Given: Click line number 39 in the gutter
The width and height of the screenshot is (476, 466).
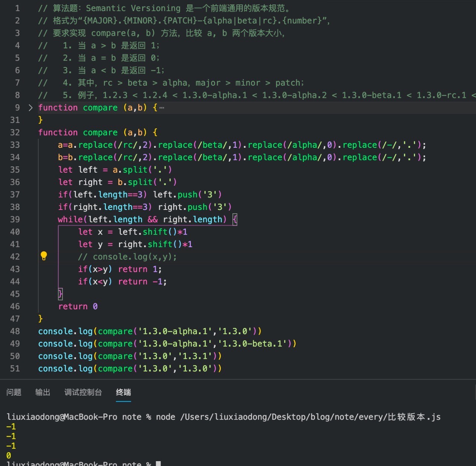Looking at the screenshot, I should tap(15, 220).
